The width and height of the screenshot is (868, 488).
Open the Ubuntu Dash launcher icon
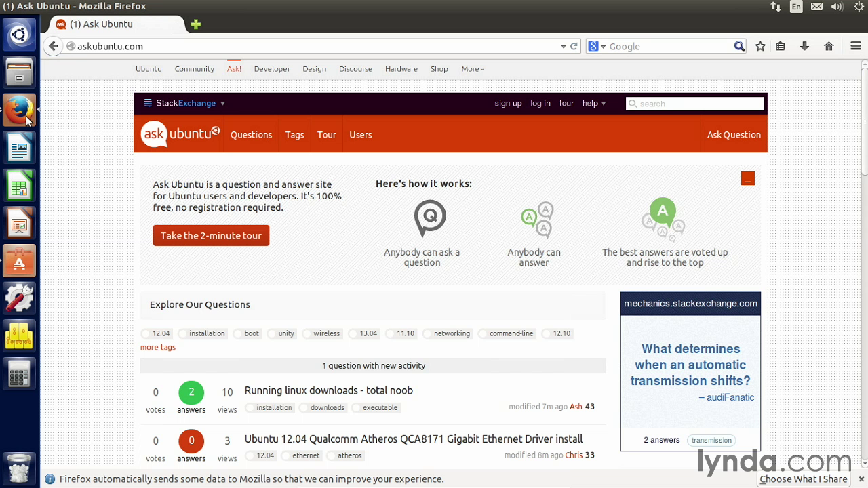(x=19, y=34)
